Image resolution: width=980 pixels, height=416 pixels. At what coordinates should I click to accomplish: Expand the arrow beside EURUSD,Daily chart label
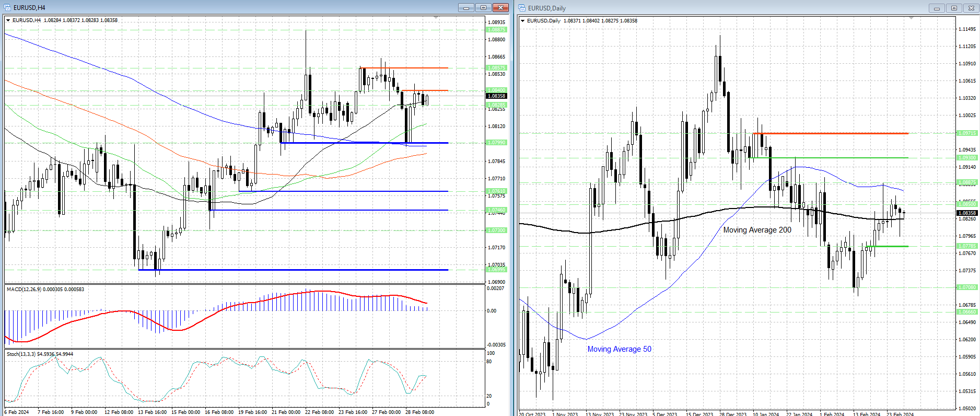[523, 21]
